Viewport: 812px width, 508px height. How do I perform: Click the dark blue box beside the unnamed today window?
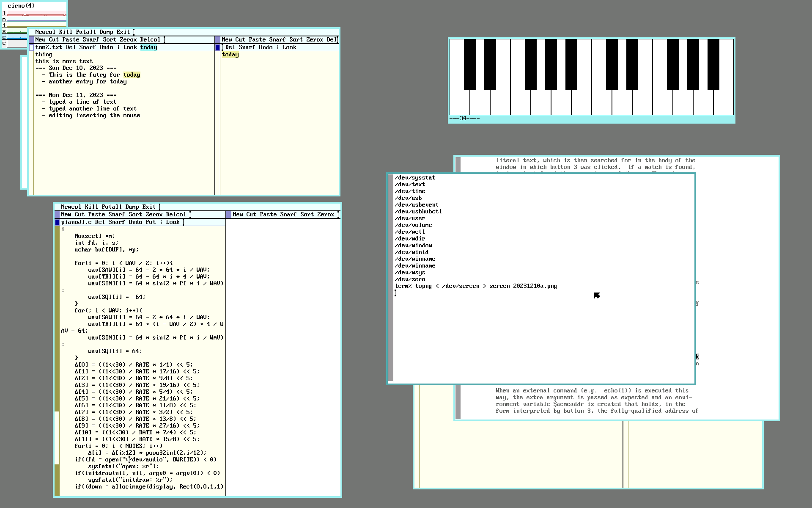point(218,47)
